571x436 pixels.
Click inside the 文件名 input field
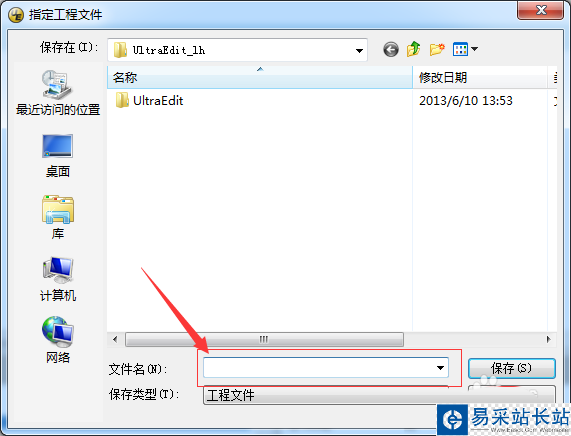(319, 368)
